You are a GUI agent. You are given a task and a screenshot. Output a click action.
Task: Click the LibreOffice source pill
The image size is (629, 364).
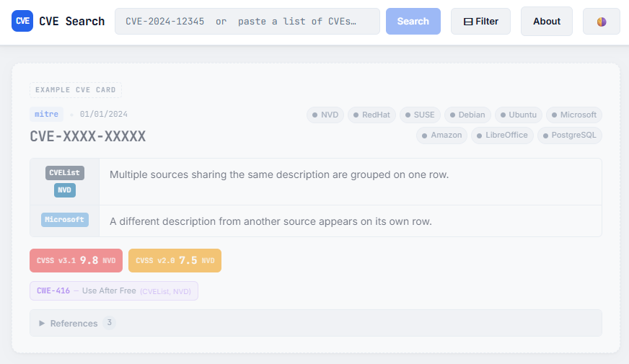coord(502,136)
